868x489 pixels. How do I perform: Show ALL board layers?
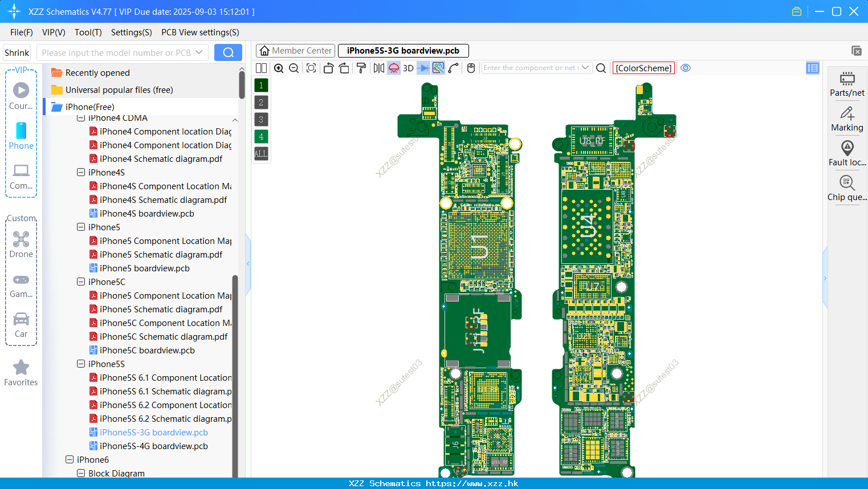[261, 154]
